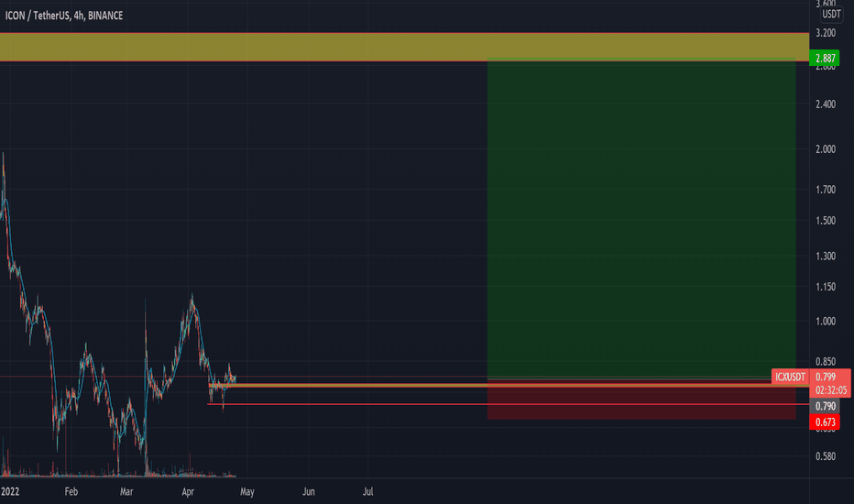Click the 3.200 price axis label
The width and height of the screenshot is (854, 504).
[825, 33]
